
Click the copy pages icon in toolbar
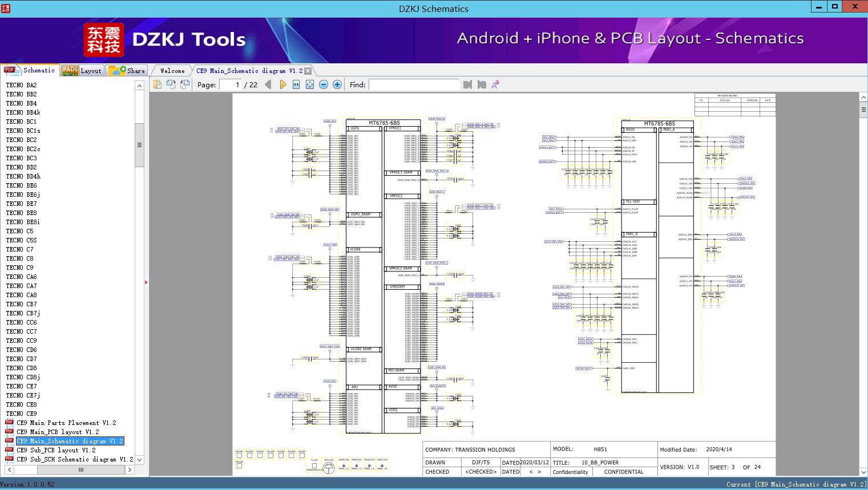(x=158, y=84)
